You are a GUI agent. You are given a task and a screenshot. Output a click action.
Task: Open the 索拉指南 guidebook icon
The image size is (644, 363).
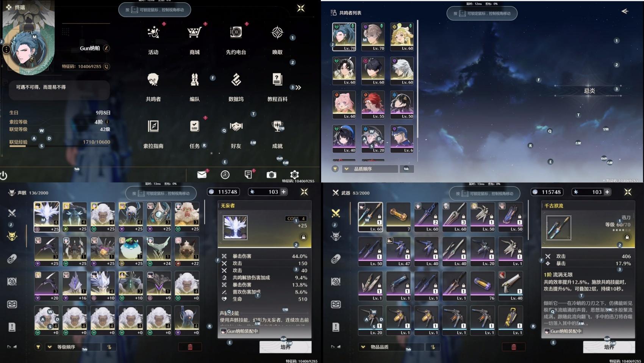click(x=153, y=126)
